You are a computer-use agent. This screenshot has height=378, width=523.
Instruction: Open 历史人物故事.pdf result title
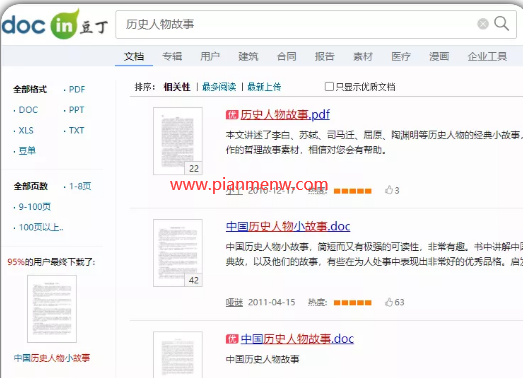tap(285, 115)
